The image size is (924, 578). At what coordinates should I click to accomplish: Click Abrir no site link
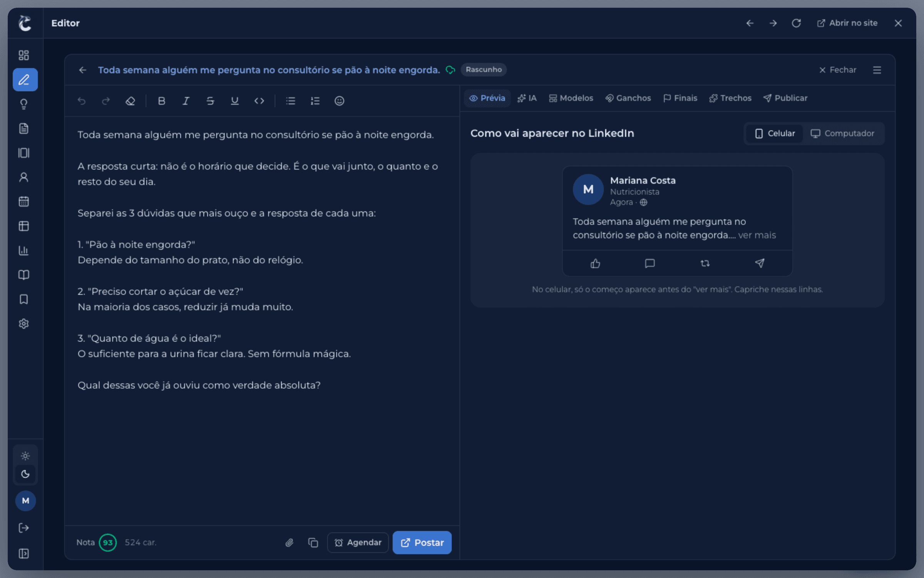tap(847, 23)
